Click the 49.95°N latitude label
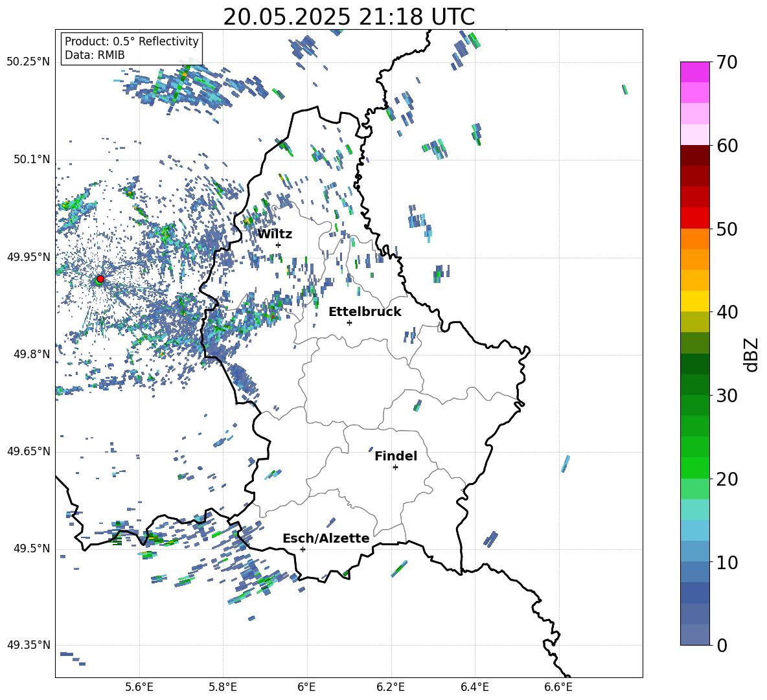Image resolution: width=767 pixels, height=700 pixels. (29, 256)
